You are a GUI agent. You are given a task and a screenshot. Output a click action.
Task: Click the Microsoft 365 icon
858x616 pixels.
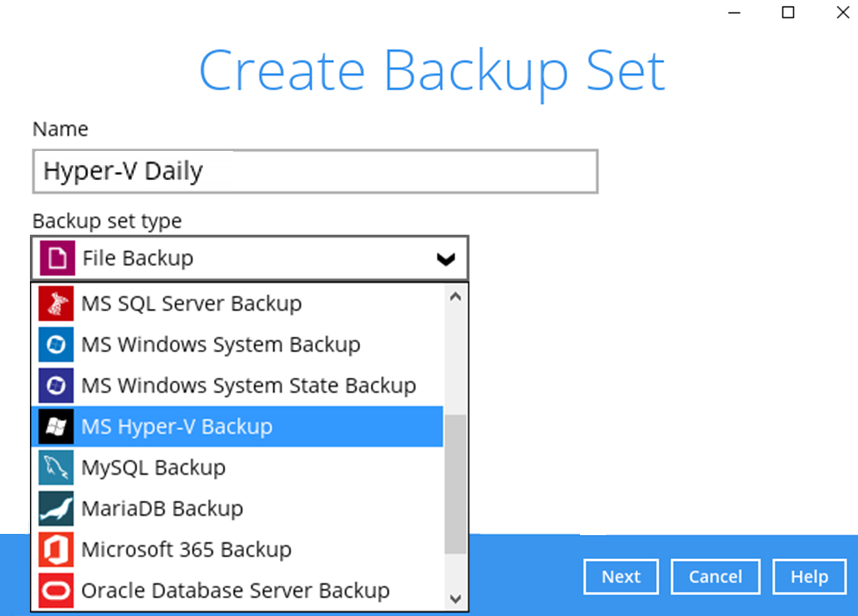[x=56, y=549]
